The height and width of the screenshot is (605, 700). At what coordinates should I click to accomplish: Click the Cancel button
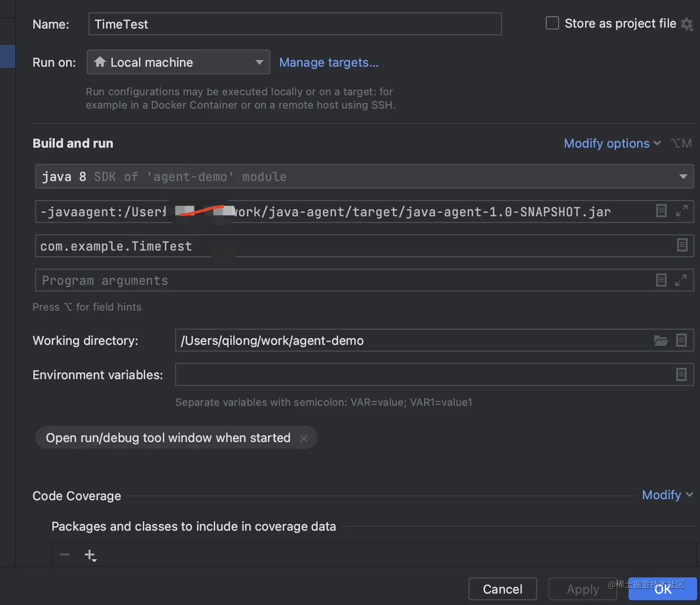click(502, 589)
